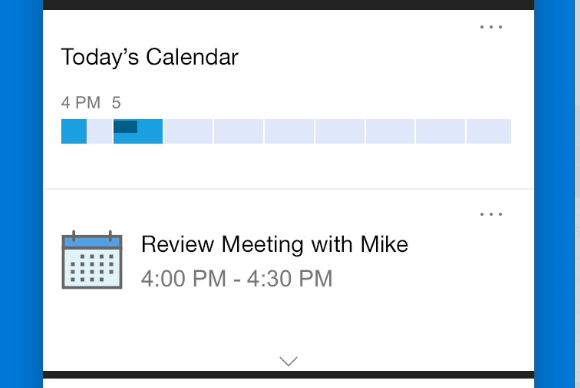
Task: Select first empty slot after 5 PM event
Action: (188, 131)
